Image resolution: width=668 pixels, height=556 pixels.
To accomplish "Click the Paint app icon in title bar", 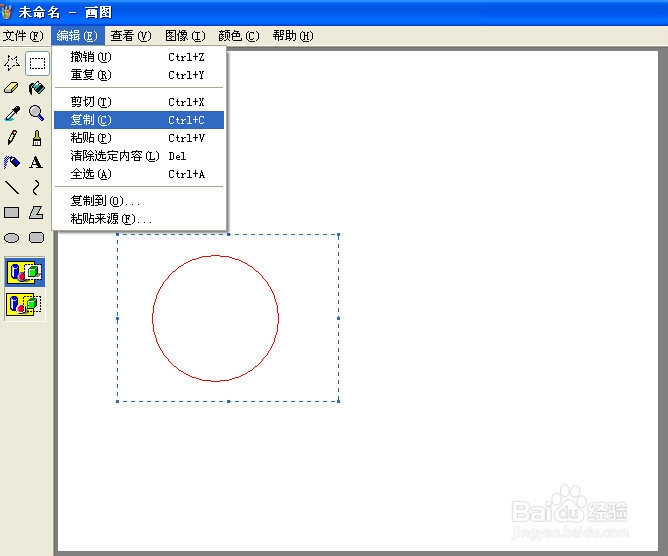I will 6,12.
